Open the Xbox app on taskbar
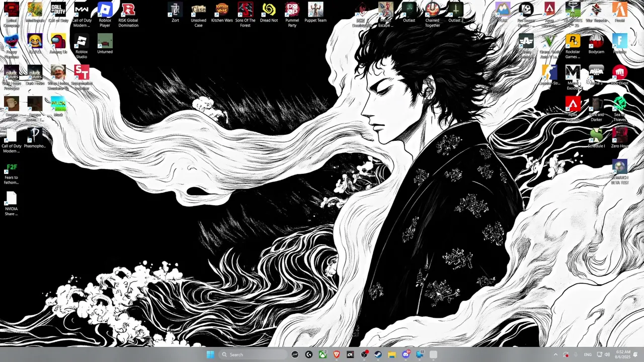Viewport: 644px width, 362px height. [323, 354]
